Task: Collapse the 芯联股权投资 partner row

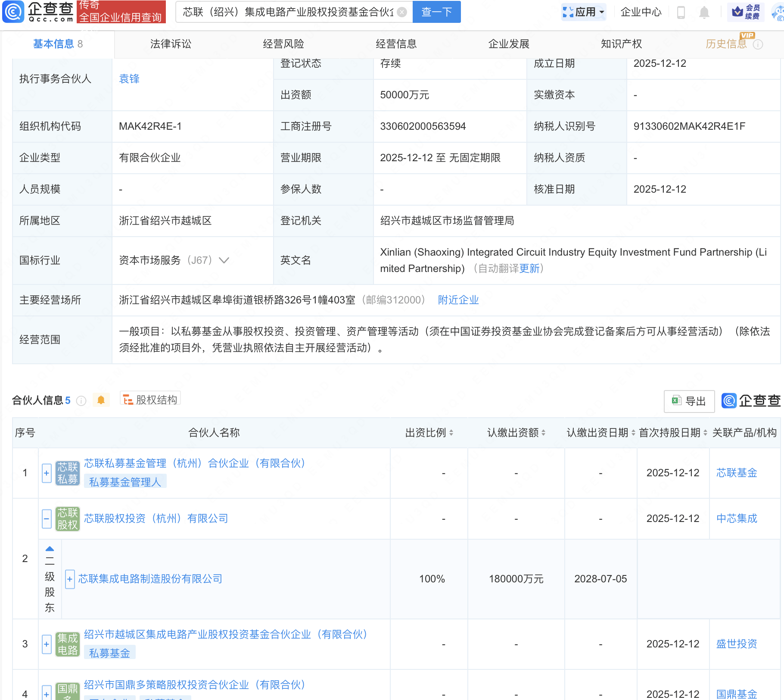Action: coord(47,519)
